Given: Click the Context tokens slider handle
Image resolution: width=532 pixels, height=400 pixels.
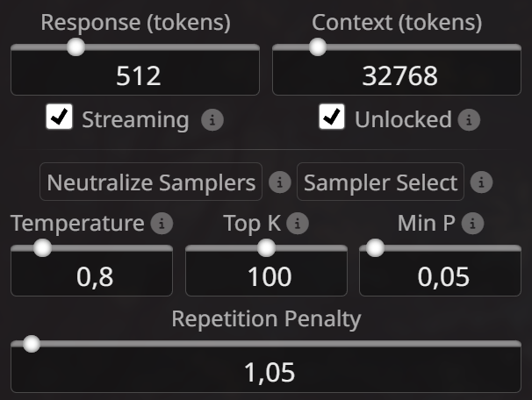Looking at the screenshot, I should point(318,46).
